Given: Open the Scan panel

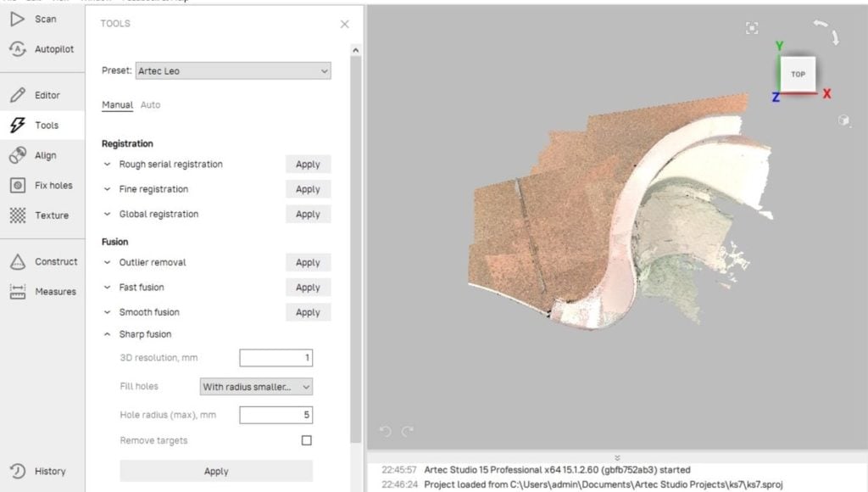Looking at the screenshot, I should [42, 19].
